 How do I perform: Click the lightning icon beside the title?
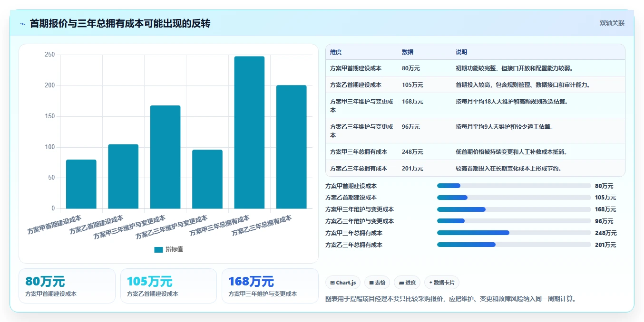tap(22, 23)
